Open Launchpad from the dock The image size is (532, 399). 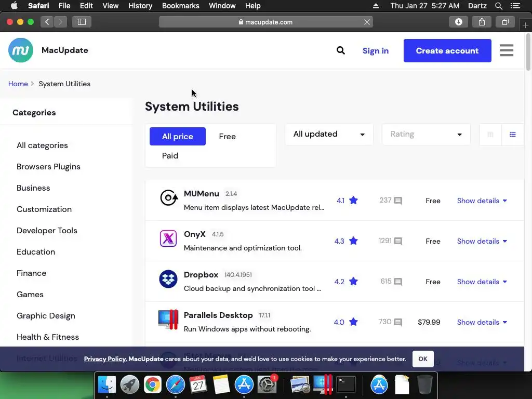pos(129,384)
